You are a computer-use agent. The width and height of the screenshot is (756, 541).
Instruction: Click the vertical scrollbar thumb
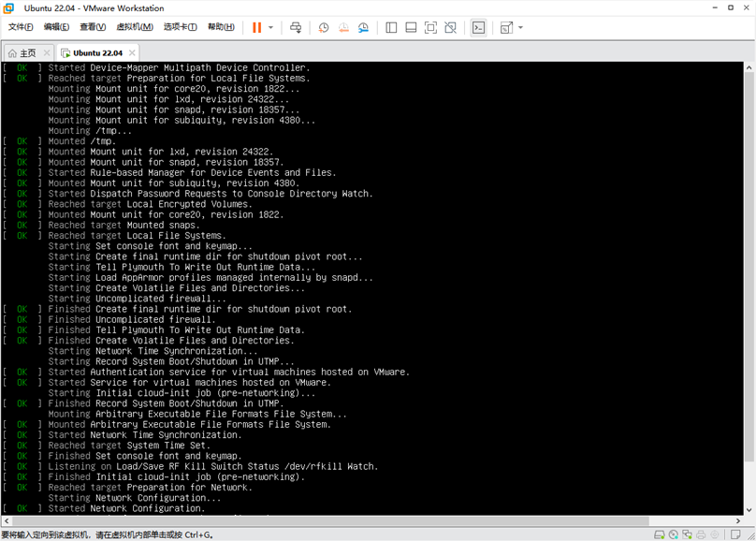click(749, 267)
